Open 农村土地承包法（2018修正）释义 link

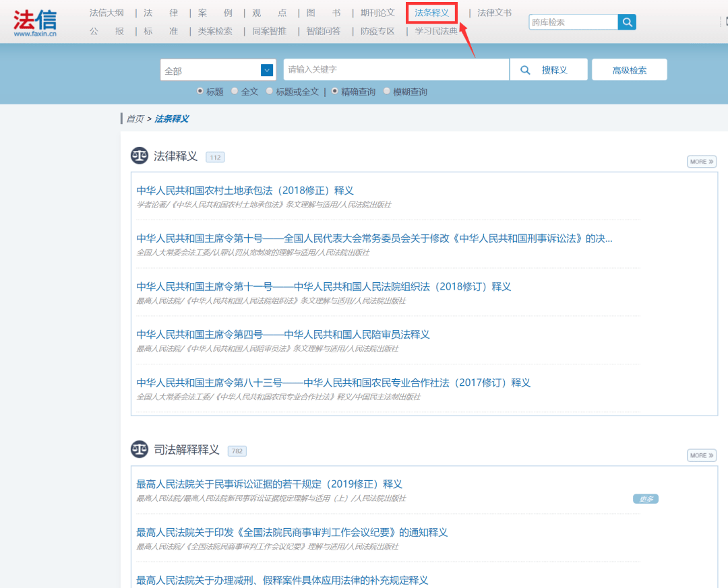(245, 191)
